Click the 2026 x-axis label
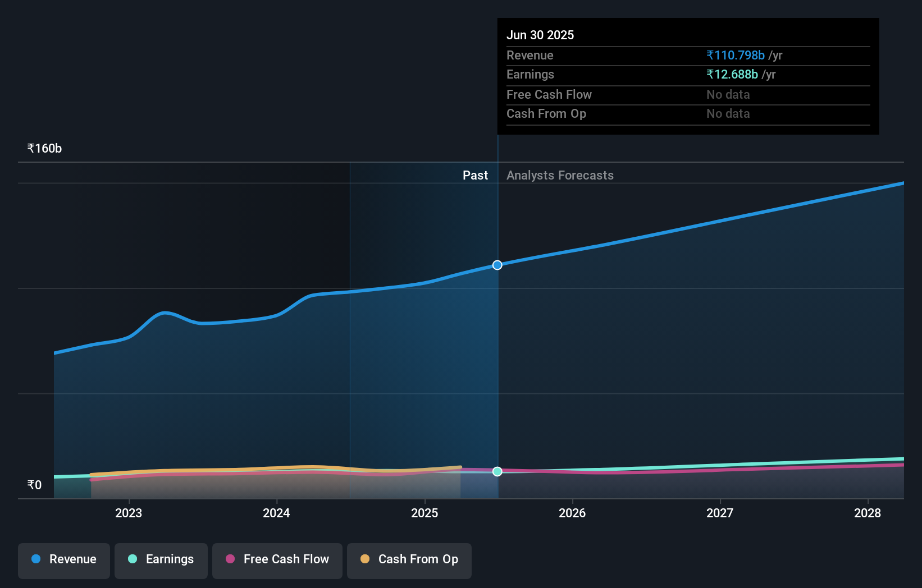The width and height of the screenshot is (922, 588). click(x=572, y=513)
